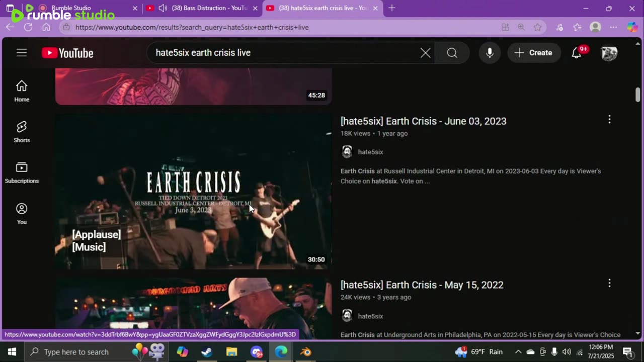Open Discord from the taskbar
The width and height of the screenshot is (644, 362).
click(x=257, y=352)
